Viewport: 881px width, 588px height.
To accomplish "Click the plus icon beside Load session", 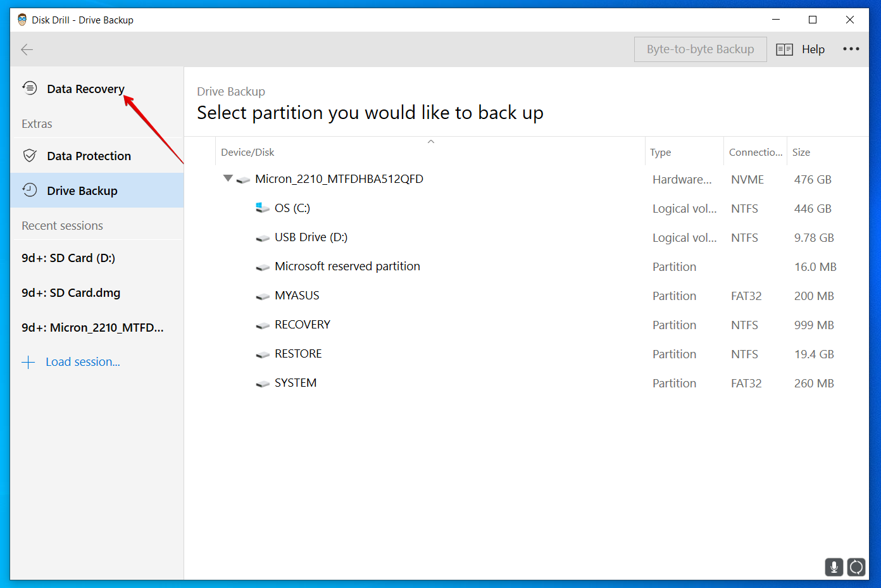I will pos(28,362).
